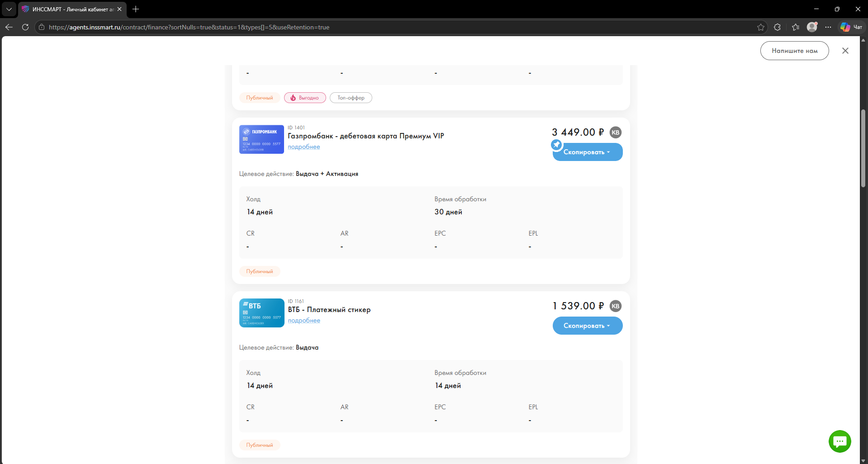
Task: Open a new browser tab
Action: tap(136, 9)
